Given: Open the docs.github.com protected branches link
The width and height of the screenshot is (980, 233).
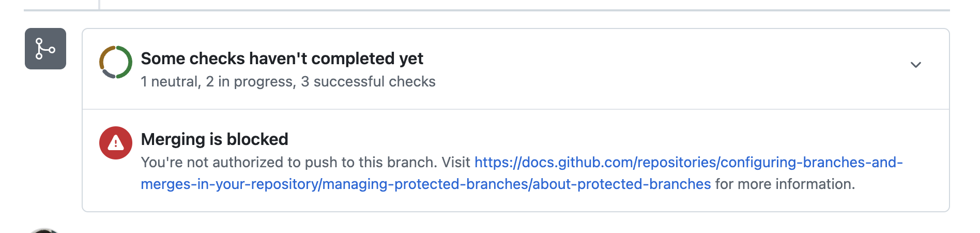Looking at the screenshot, I should (688, 163).
